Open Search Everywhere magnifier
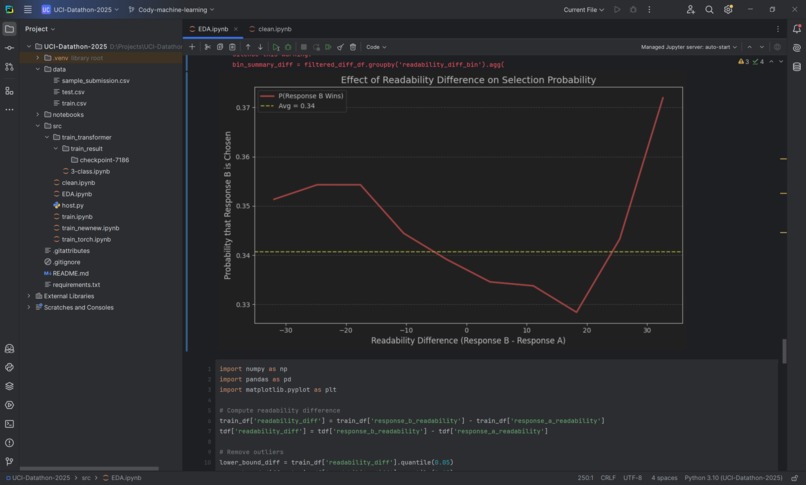This screenshot has width=806, height=485. pyautogui.click(x=709, y=9)
